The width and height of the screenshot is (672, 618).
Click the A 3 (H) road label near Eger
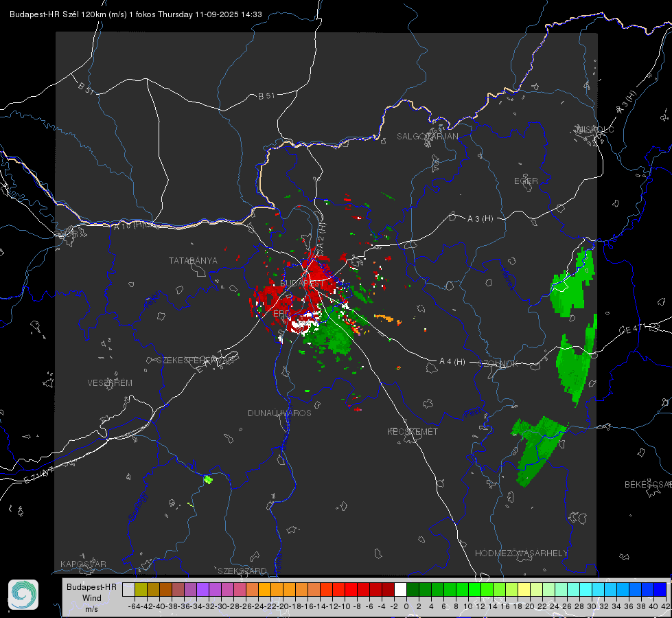tap(480, 219)
